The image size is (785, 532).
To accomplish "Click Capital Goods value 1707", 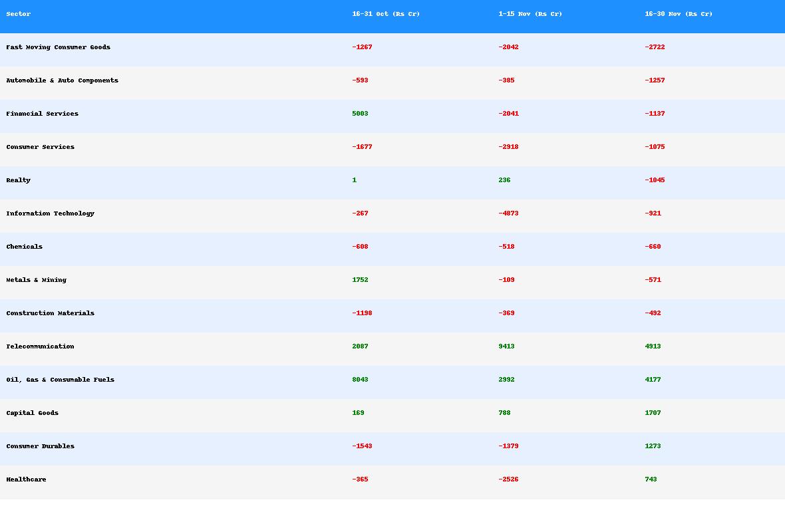I will [653, 413].
